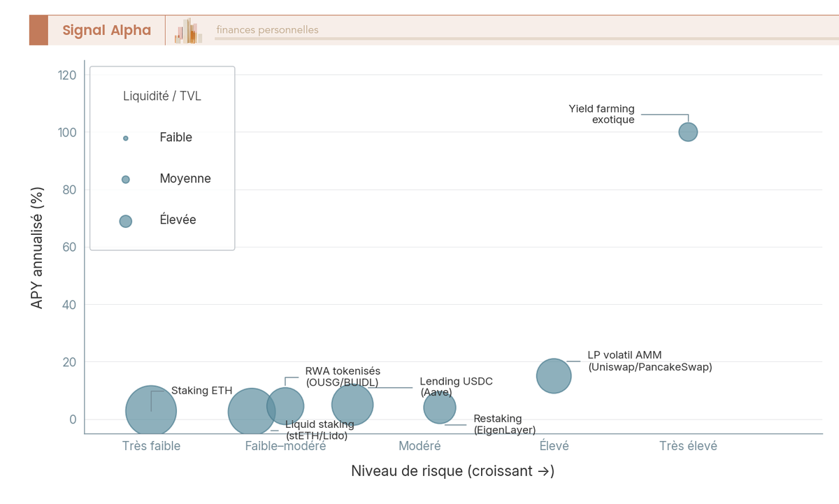Click the Yield farming exotique bubble
The height and width of the screenshot is (504, 839).
tap(689, 131)
